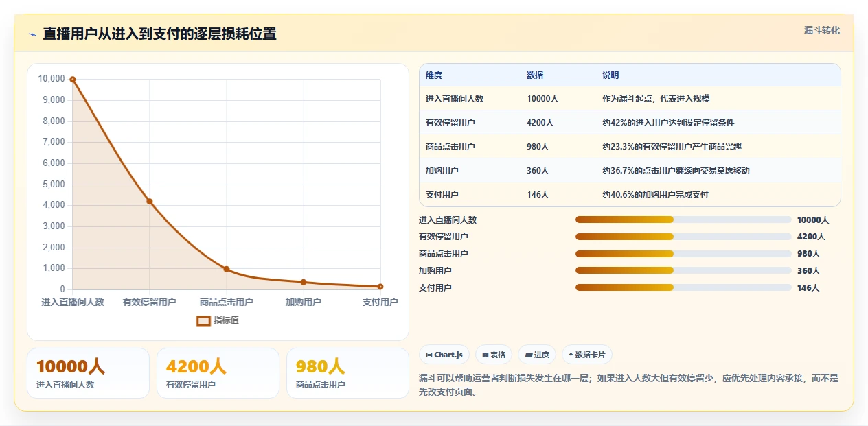Open the 980人 stat card
The image size is (868, 426).
point(347,373)
